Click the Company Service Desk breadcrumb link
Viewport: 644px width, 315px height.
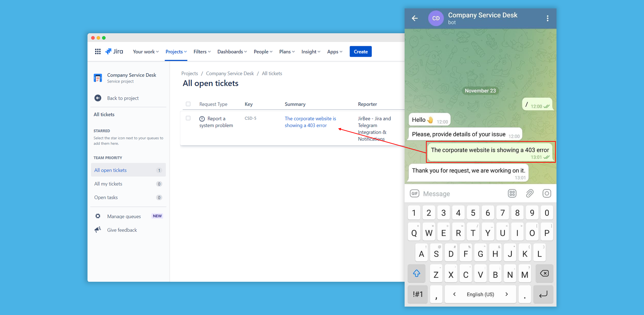(230, 73)
